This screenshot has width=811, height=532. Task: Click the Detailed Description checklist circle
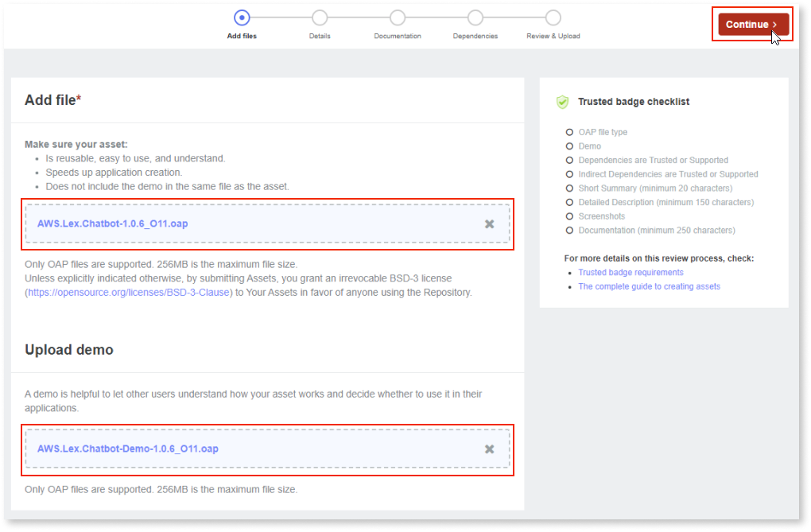(569, 202)
